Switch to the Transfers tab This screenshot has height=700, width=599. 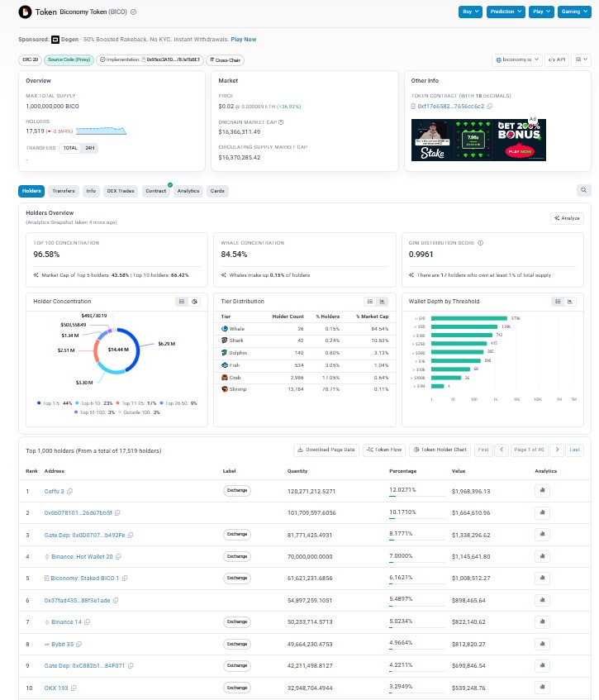click(x=64, y=191)
